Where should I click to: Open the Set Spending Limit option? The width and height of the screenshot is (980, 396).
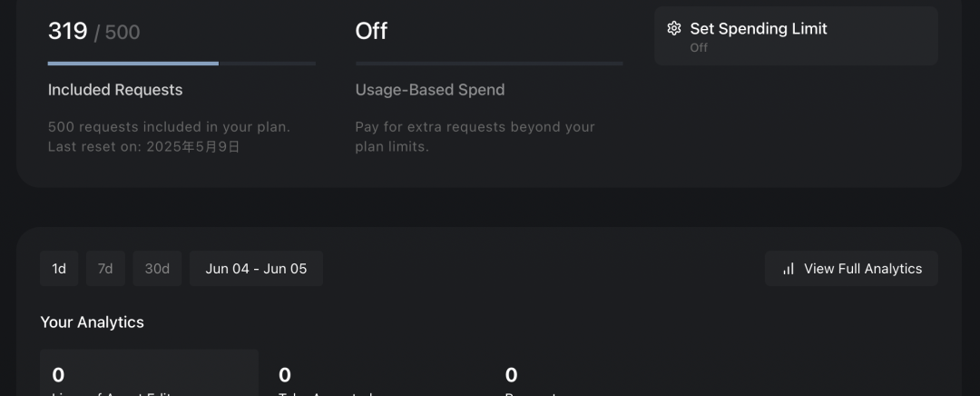click(796, 35)
